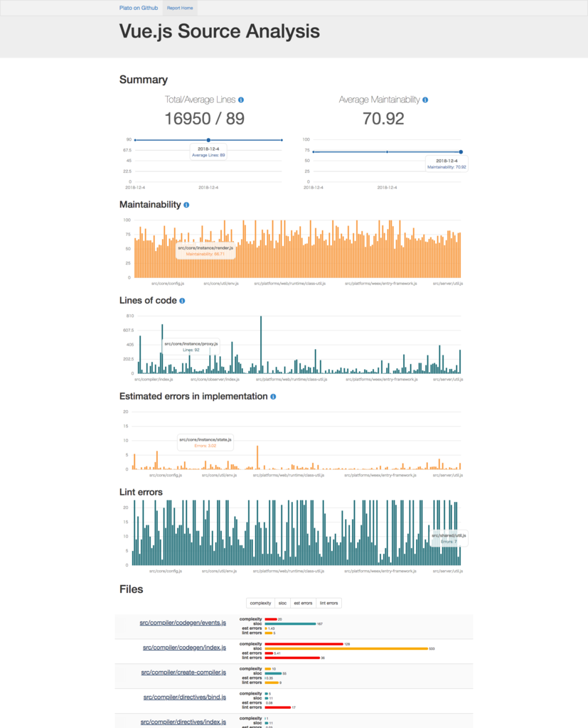Click the Files section heading
The width and height of the screenshot is (588, 728).
(131, 589)
